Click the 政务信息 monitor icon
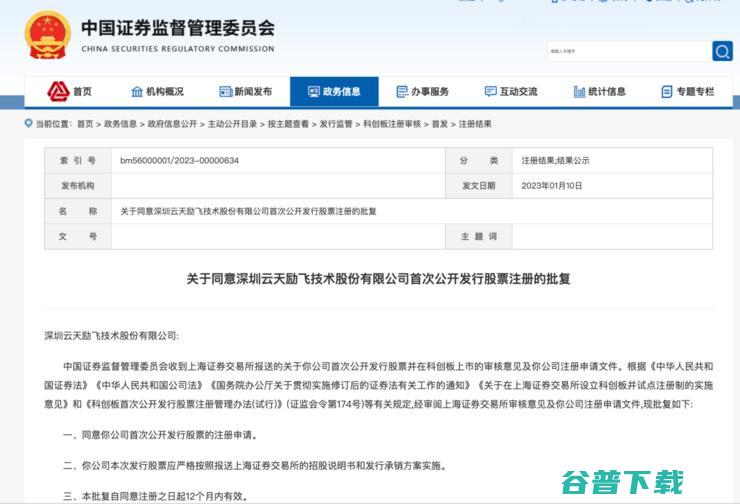 314,92
